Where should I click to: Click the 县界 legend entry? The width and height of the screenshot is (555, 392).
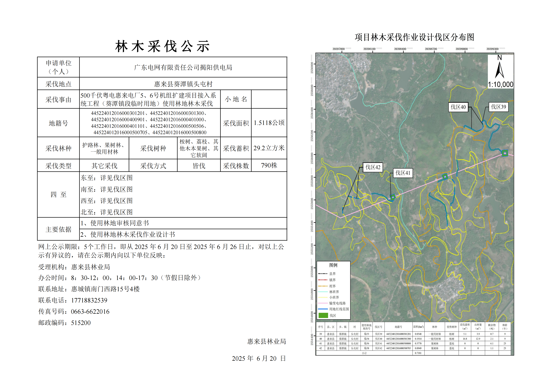pos(327,274)
